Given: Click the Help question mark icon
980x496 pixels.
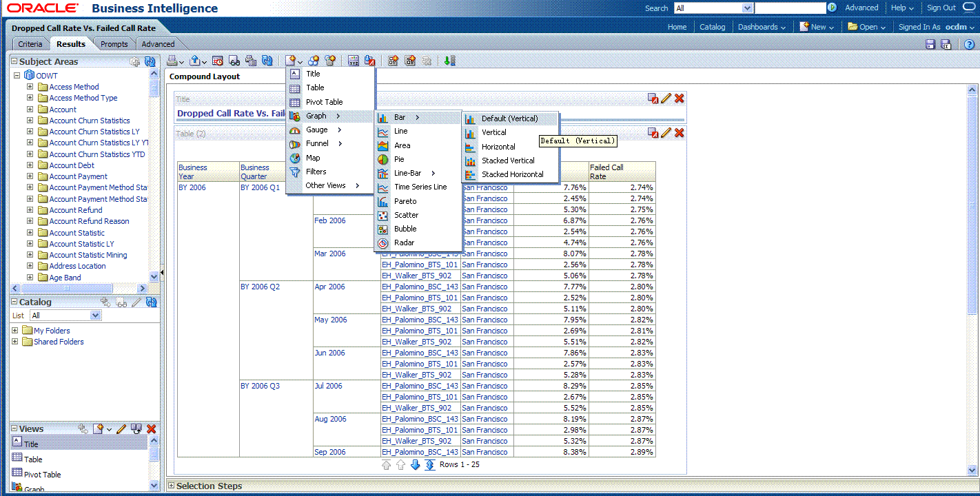Looking at the screenshot, I should click(x=969, y=44).
